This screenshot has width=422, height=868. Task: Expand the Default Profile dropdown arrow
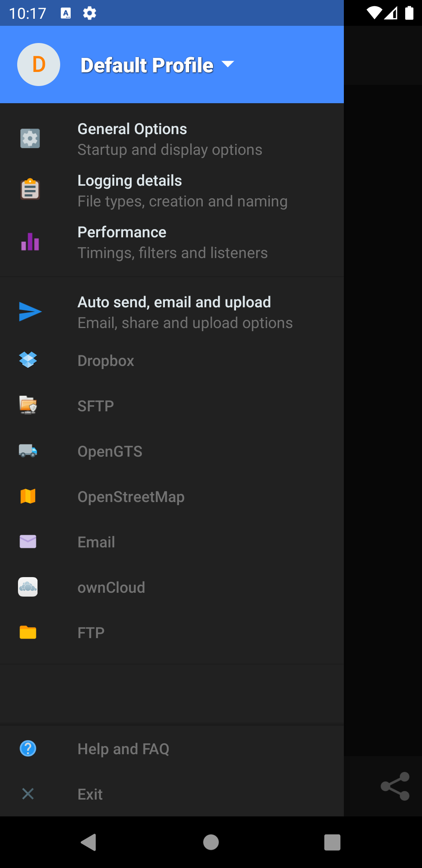(x=228, y=64)
